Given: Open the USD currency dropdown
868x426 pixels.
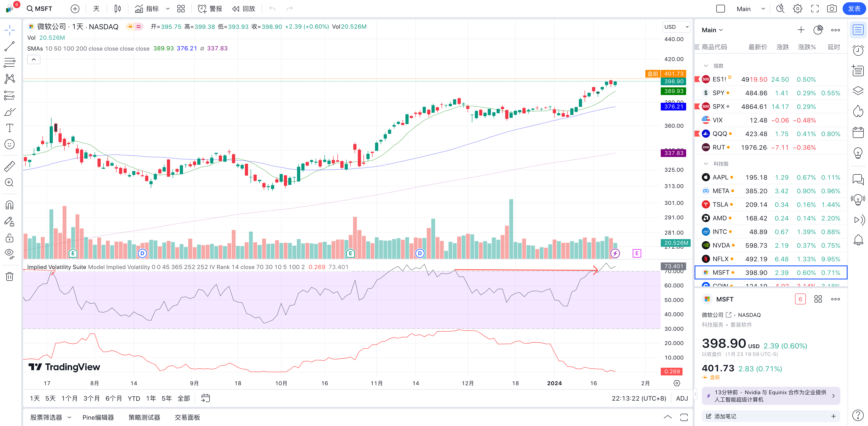Looking at the screenshot, I should pos(676,27).
